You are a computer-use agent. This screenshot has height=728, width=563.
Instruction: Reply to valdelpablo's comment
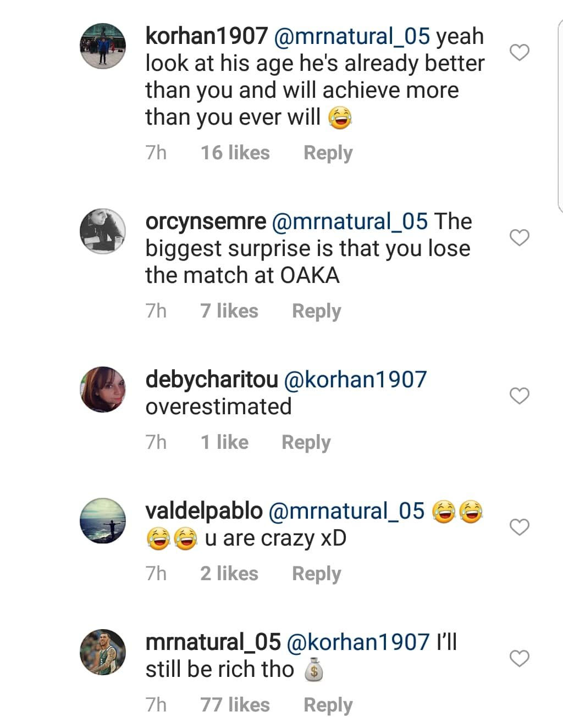316,574
